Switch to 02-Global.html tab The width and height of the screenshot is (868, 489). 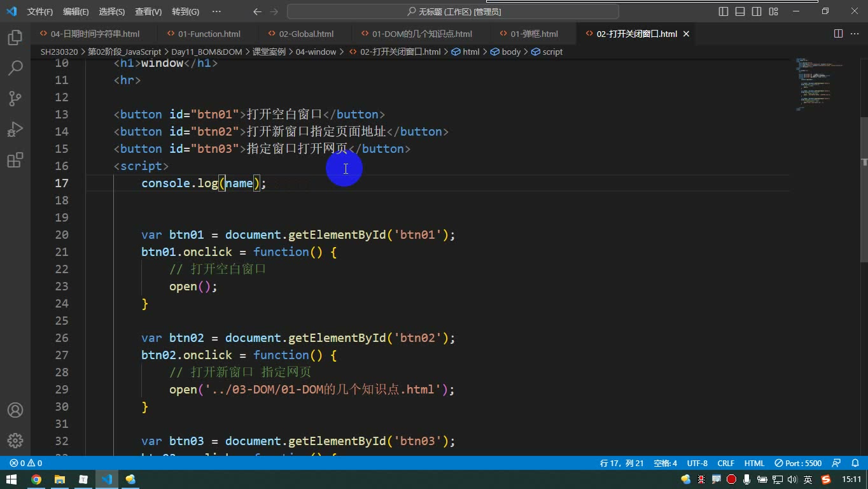pos(306,34)
